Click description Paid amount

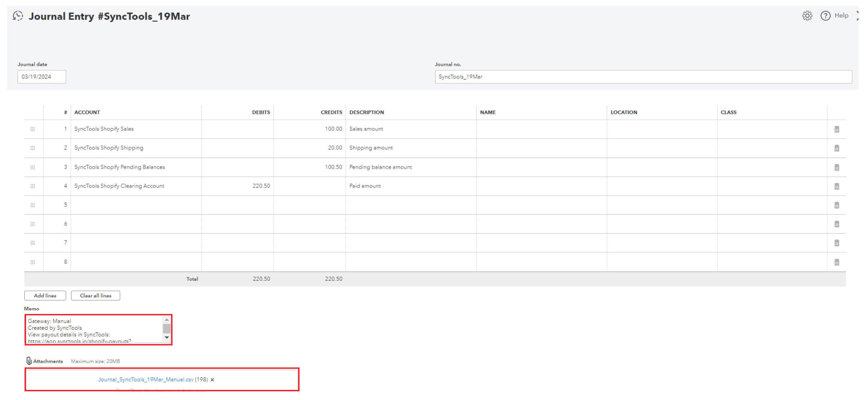[365, 186]
